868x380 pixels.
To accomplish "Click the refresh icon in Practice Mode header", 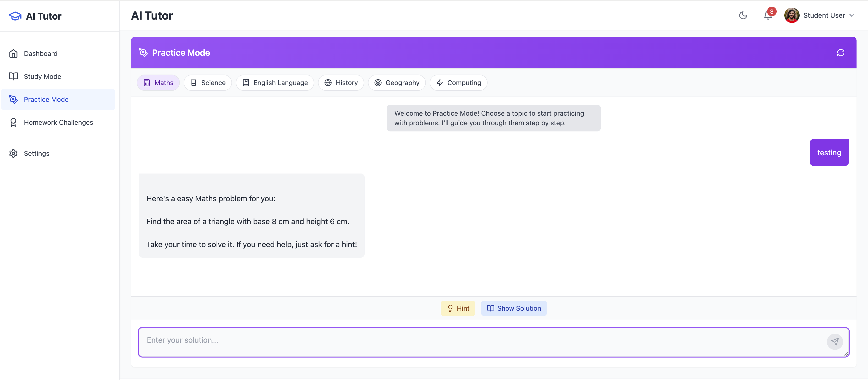I will (840, 53).
